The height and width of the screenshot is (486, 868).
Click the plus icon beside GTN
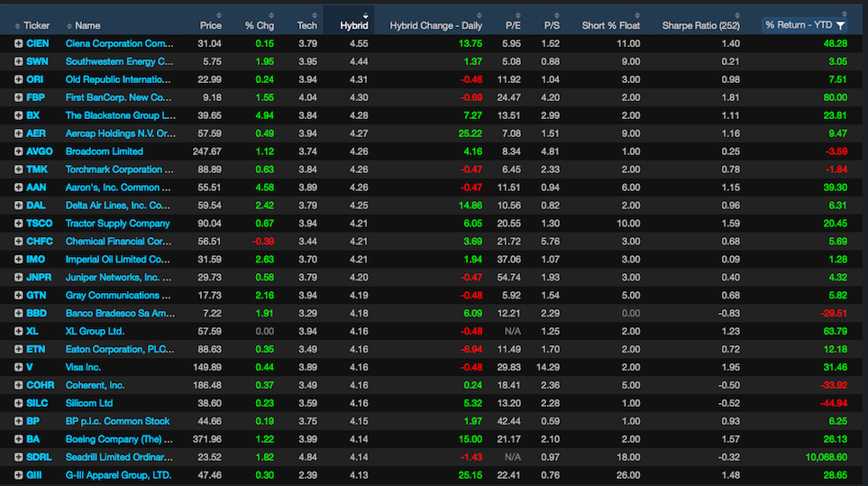click(x=18, y=296)
